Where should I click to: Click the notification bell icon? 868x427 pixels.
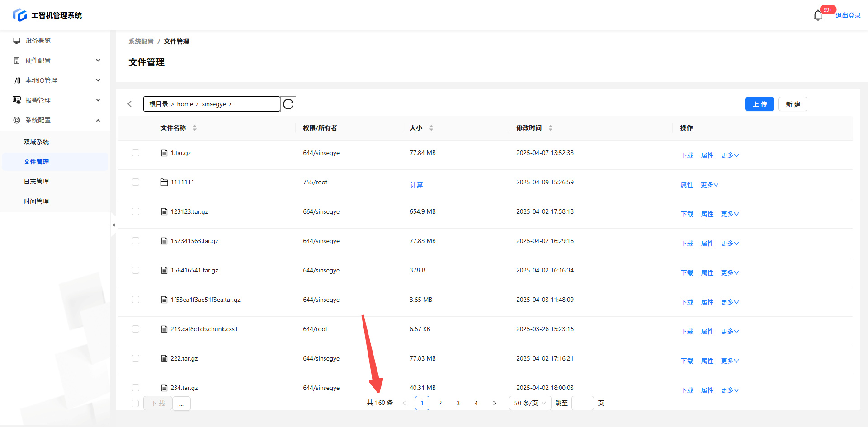(818, 16)
